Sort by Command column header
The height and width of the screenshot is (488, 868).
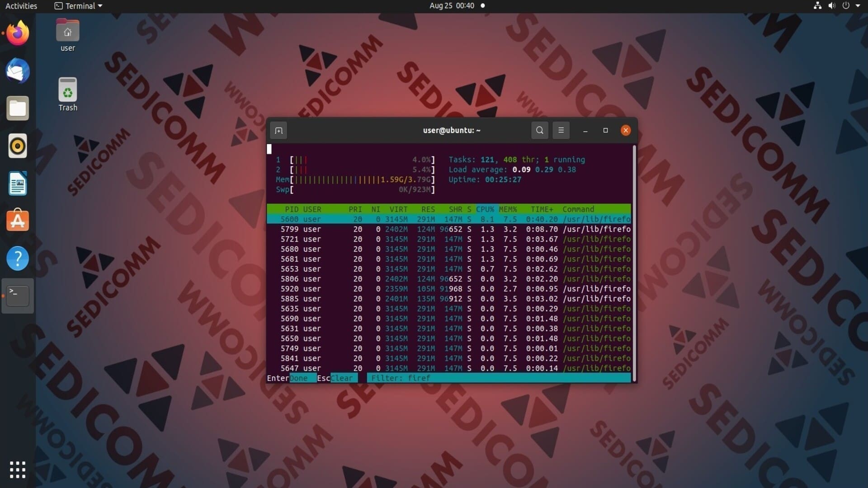[578, 209]
